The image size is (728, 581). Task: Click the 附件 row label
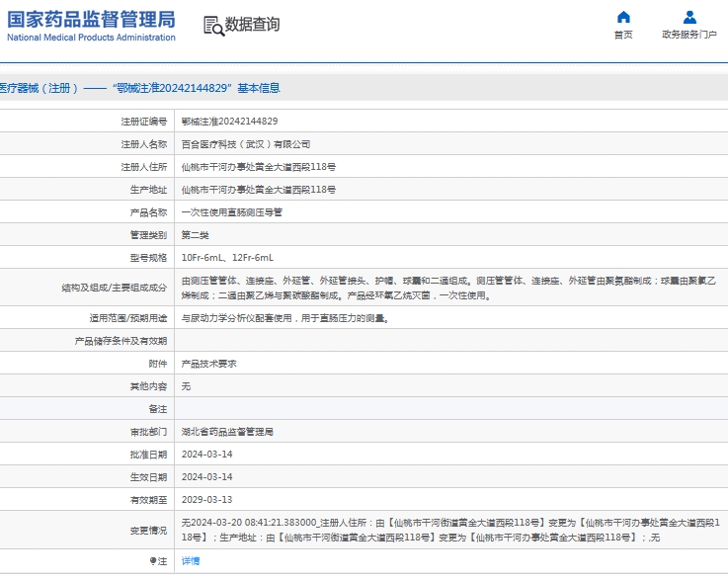coord(158,364)
